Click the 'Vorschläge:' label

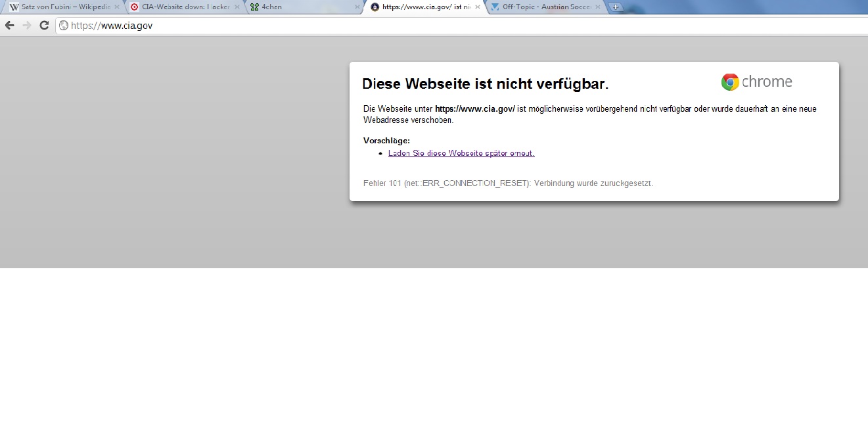[386, 141]
